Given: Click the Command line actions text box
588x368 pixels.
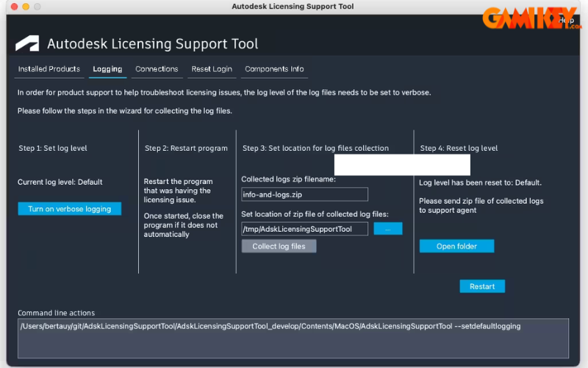Looking at the screenshot, I should (x=293, y=339).
